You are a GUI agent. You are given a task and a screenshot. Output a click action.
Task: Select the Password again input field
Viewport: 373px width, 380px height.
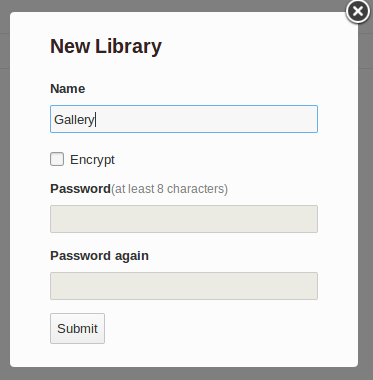point(184,286)
